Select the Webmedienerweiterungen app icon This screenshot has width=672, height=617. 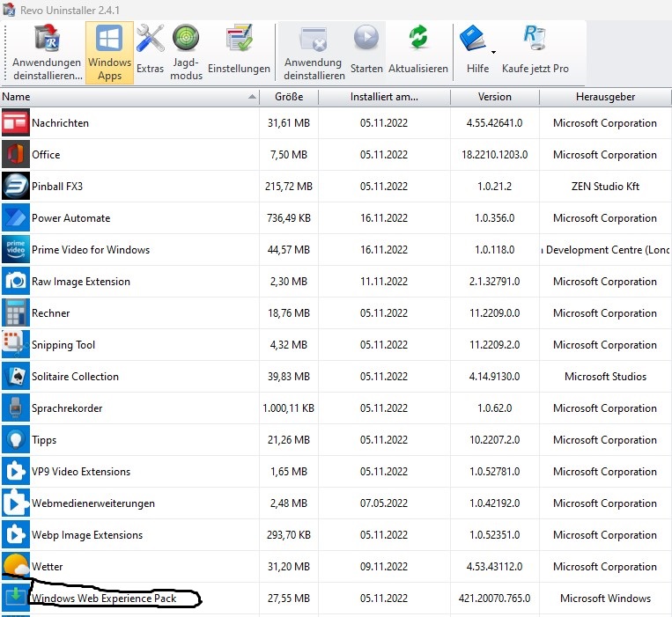(x=16, y=503)
